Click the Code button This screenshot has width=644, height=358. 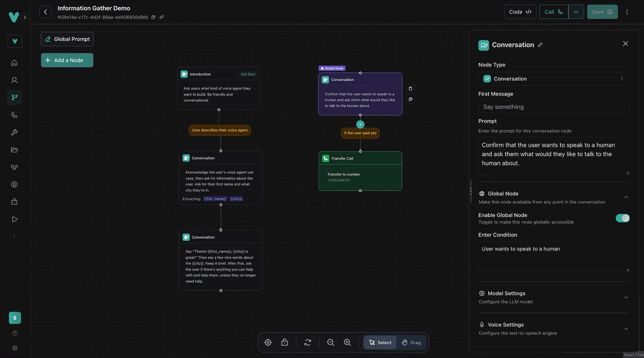[x=520, y=12]
